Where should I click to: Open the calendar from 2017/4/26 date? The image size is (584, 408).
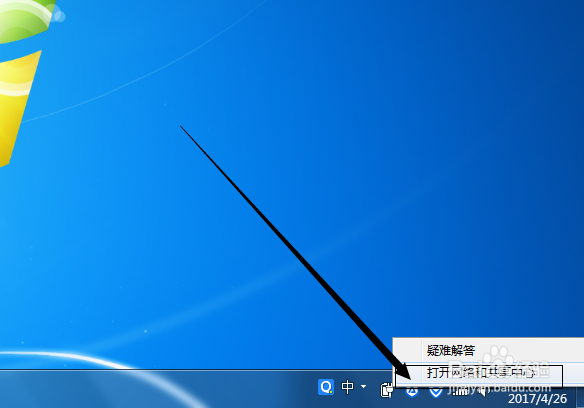(537, 399)
